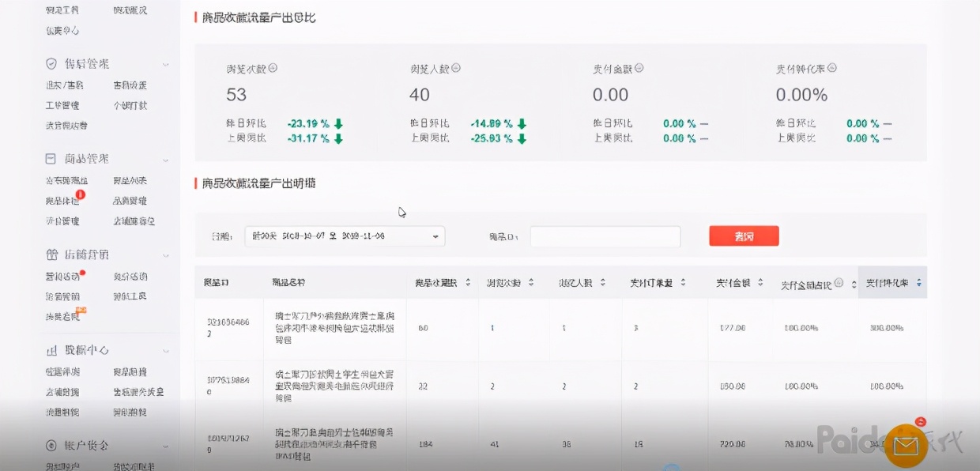Open the date range dropdown
980x471 pixels.
pos(434,236)
